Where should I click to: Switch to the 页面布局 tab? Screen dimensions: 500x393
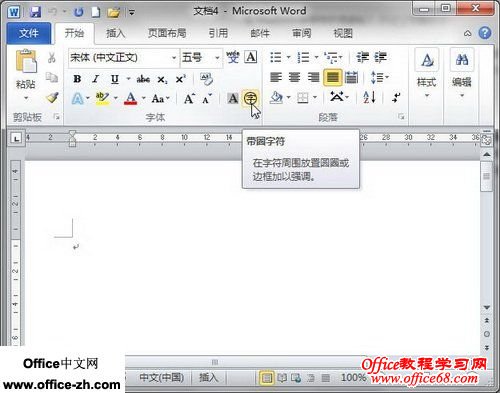click(x=167, y=33)
